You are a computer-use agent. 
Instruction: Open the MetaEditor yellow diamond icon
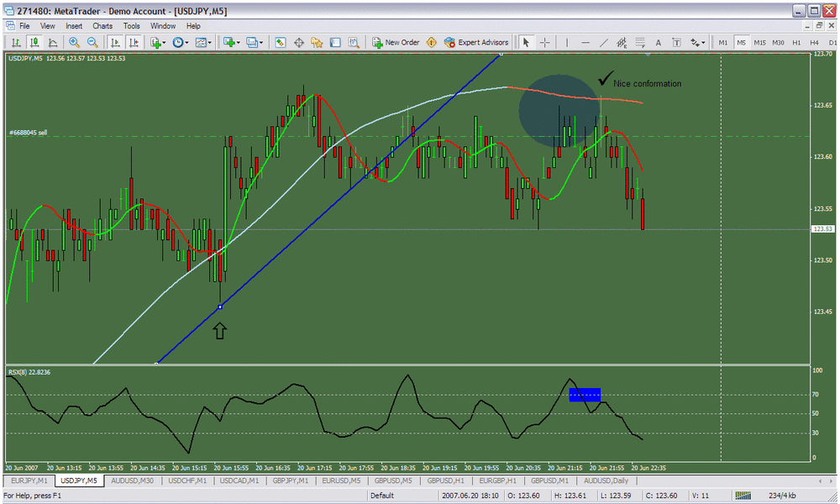tap(431, 42)
